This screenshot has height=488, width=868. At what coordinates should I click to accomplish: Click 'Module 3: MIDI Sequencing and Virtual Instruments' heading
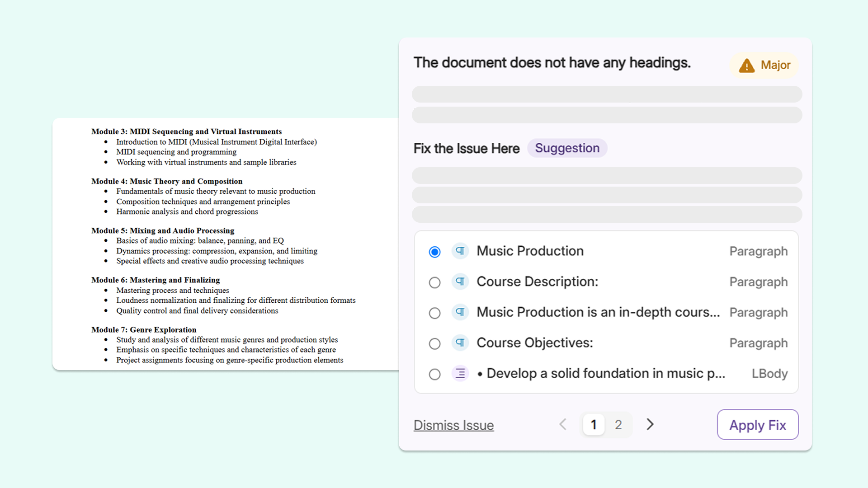point(186,131)
